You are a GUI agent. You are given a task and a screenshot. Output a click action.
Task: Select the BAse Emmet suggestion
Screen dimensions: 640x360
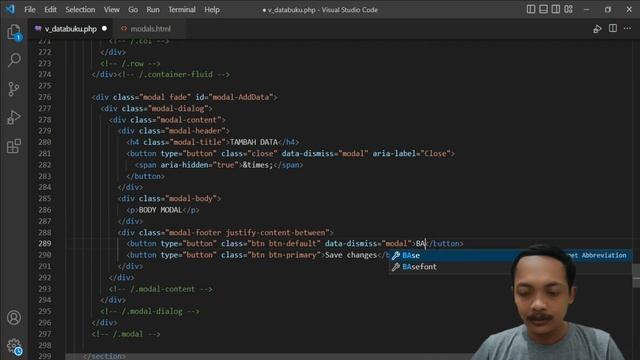[509, 256]
